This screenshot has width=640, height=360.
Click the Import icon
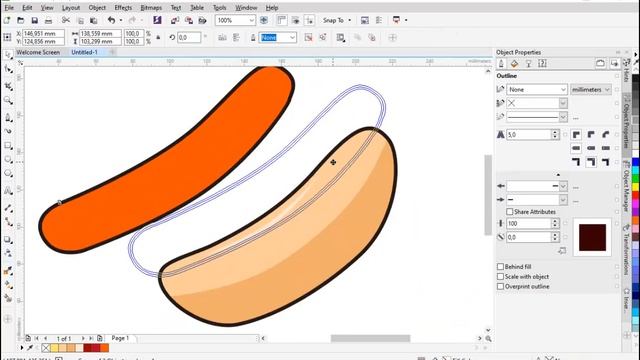coord(175,20)
